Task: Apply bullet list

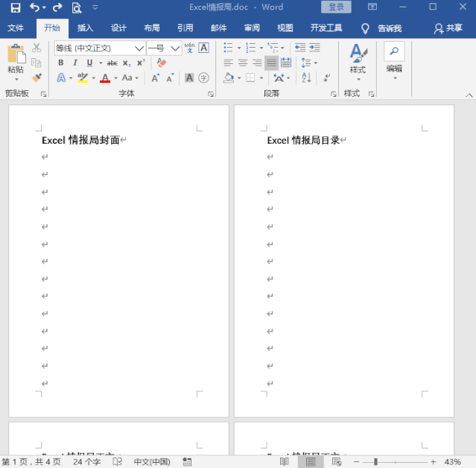Action: point(228,48)
